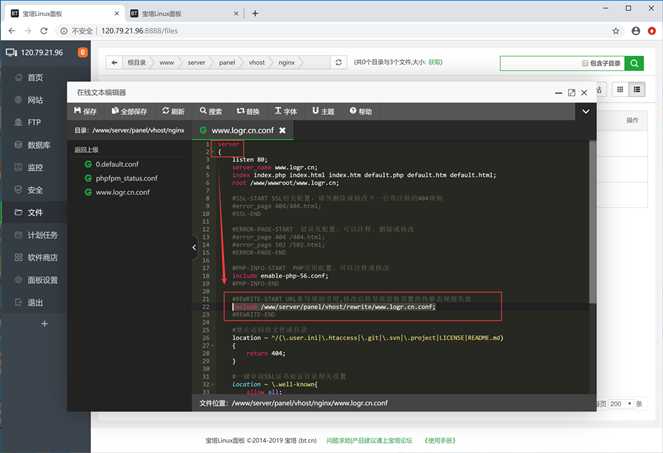Open FTP section in panel sidebar
Image resolution: width=663 pixels, height=453 pixels.
point(34,122)
